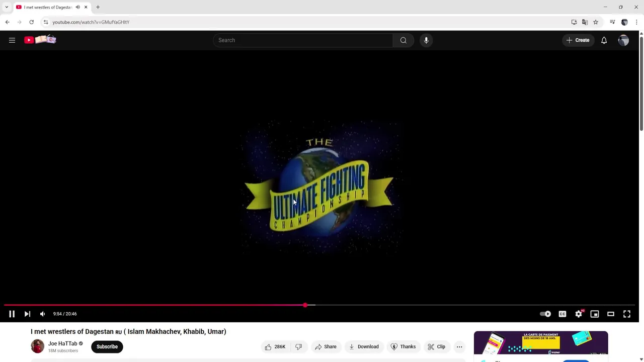This screenshot has height=362, width=644.
Task: Click the page vertical scrollbar
Action: 641,83
